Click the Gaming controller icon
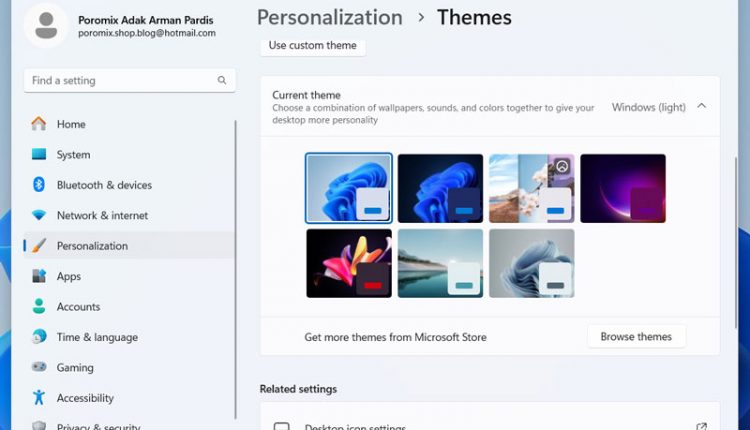Viewport: 750px width, 430px height. click(39, 367)
